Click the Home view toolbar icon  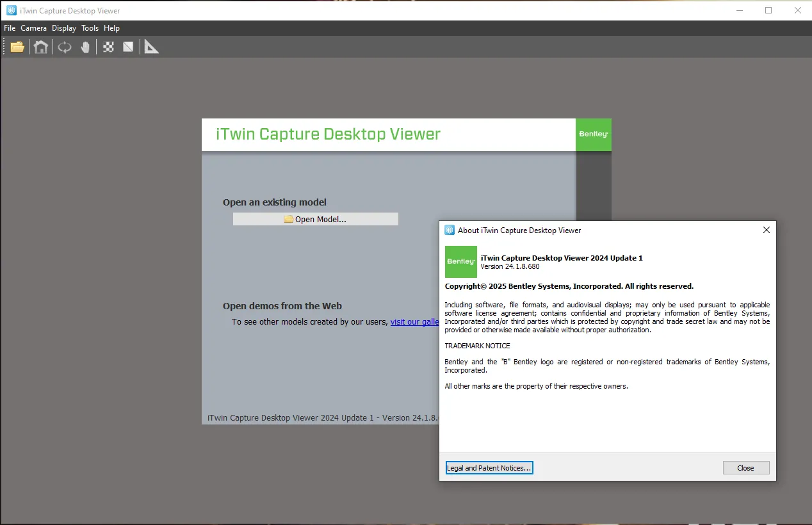tap(41, 47)
